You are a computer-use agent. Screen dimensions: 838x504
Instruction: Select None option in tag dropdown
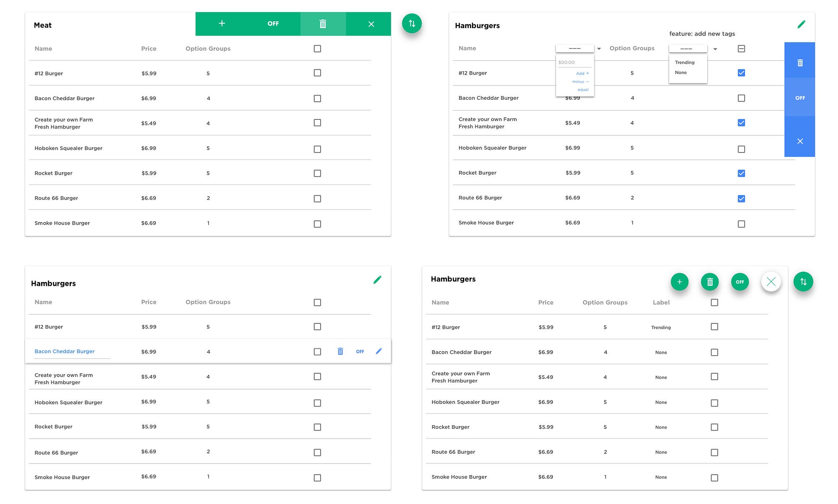click(681, 72)
